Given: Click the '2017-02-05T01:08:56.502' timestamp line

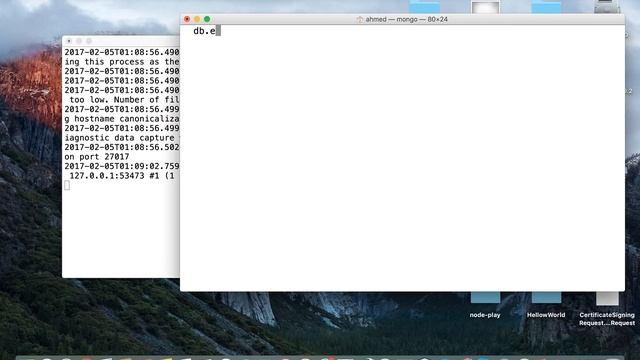Looking at the screenshot, I should pos(122,147).
